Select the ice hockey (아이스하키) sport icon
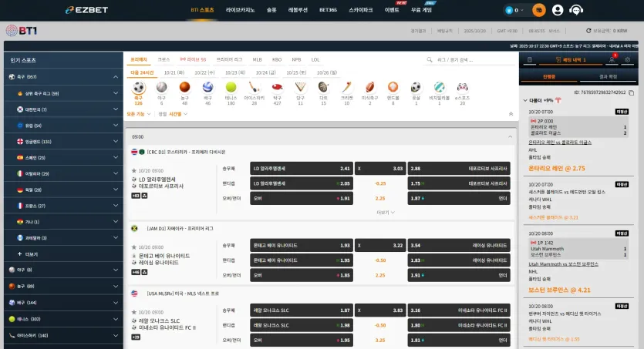The image size is (644, 349). pos(255,87)
